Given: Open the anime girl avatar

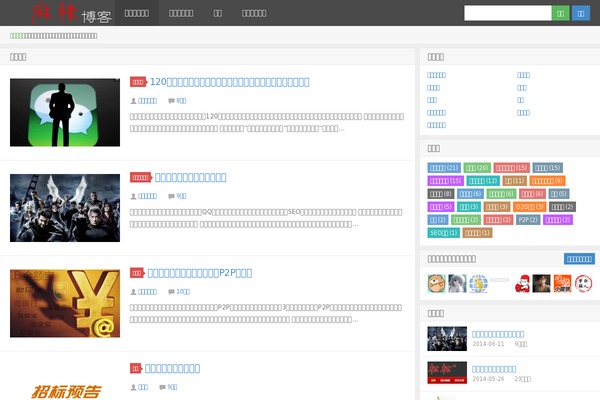Looking at the screenshot, I should (457, 284).
